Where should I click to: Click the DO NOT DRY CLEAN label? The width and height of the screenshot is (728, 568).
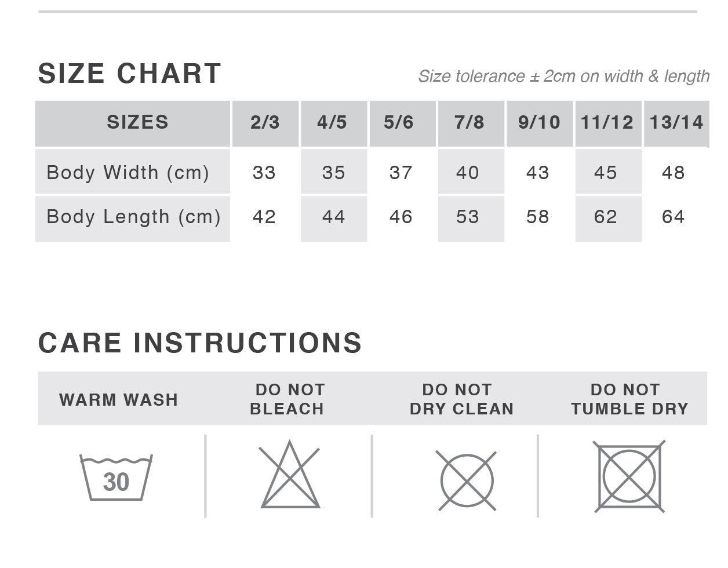point(461,399)
